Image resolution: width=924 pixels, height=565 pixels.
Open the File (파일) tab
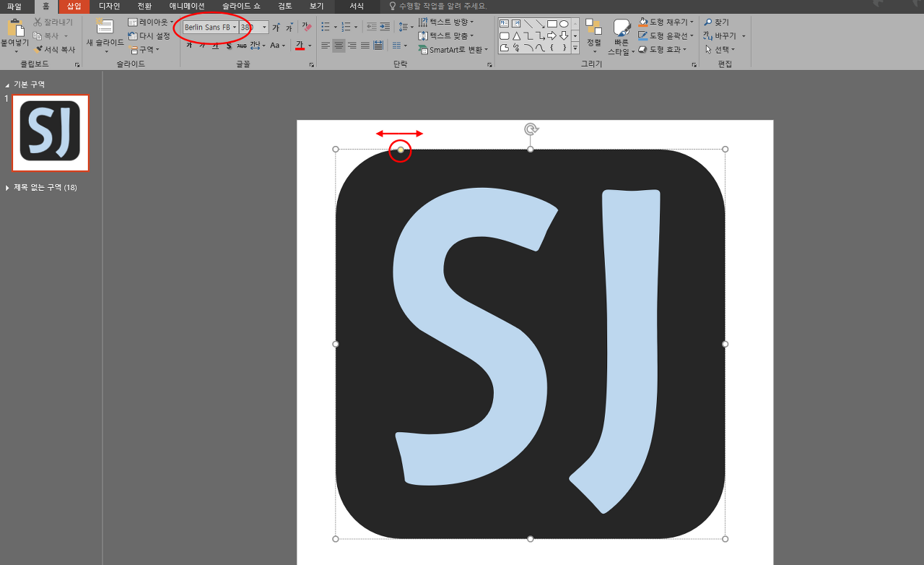(14, 7)
